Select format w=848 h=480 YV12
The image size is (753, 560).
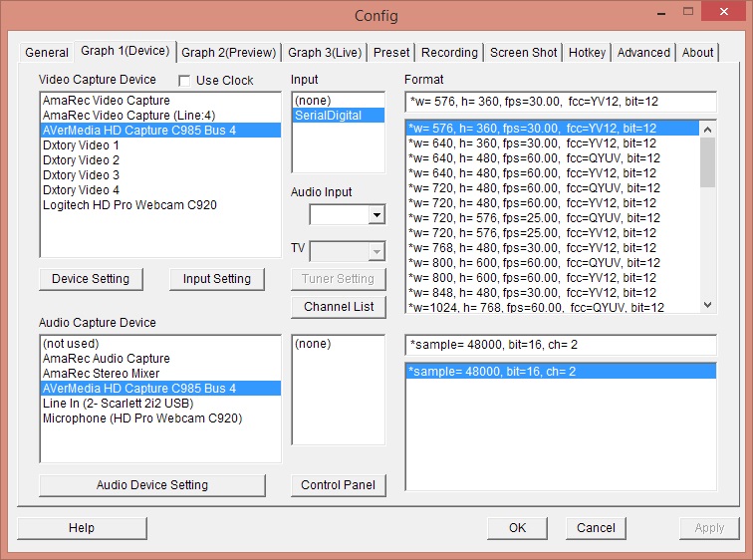pos(552,292)
